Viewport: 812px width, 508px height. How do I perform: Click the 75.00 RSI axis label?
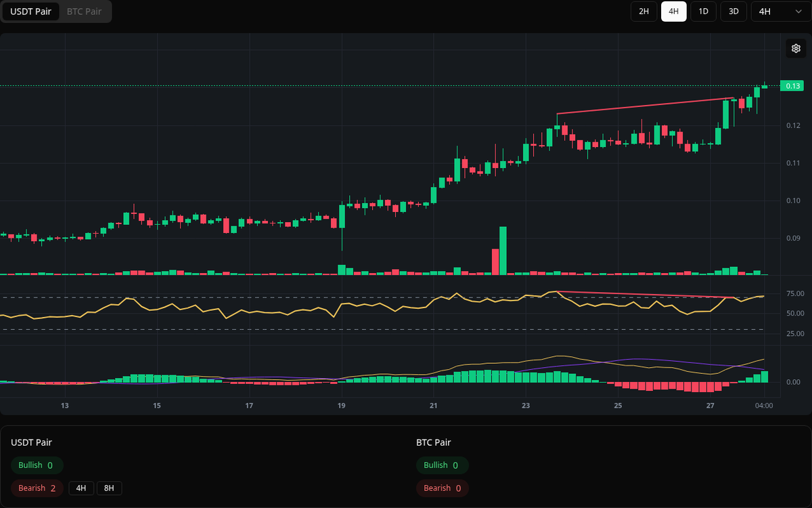pyautogui.click(x=795, y=293)
